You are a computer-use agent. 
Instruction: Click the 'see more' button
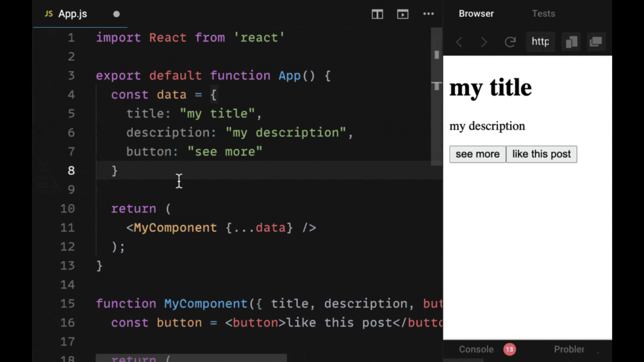click(477, 154)
